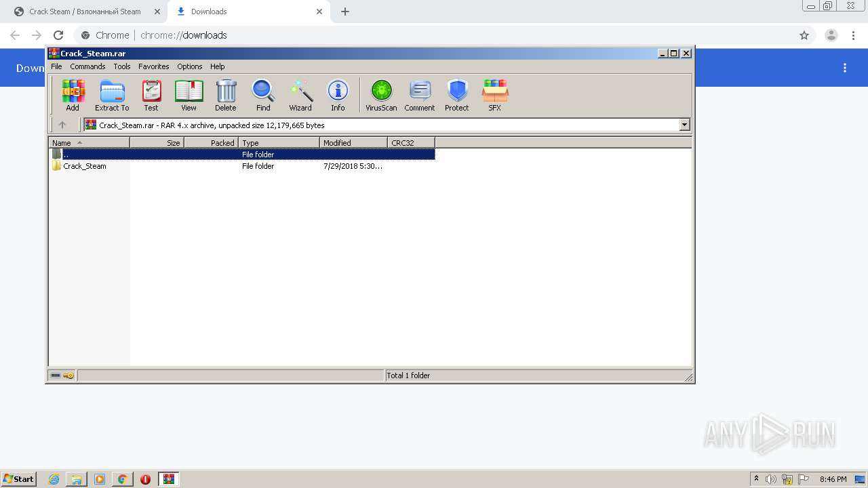Viewport: 868px width, 488px height.
Task: Switch to Crack Steam browser tab
Action: pyautogui.click(x=85, y=12)
